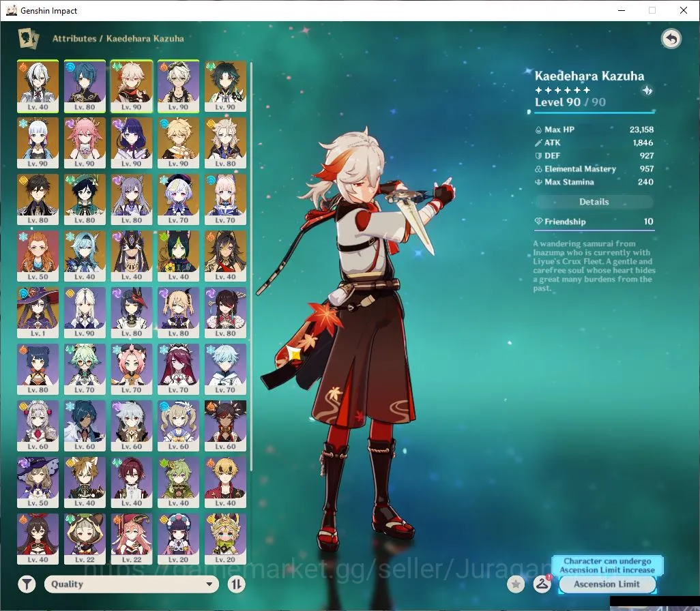Select Kaeya portrait
Screen dimensions: 700x611
[x=85, y=426]
